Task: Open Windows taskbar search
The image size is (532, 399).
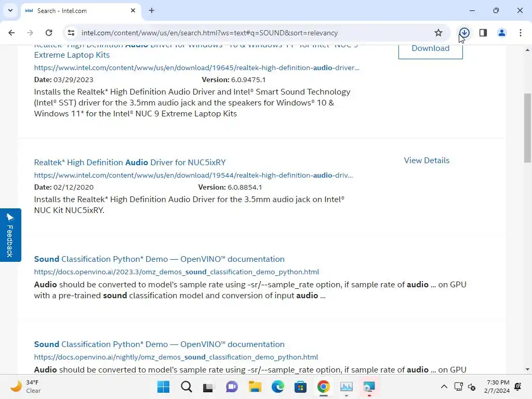Action: 187,387
